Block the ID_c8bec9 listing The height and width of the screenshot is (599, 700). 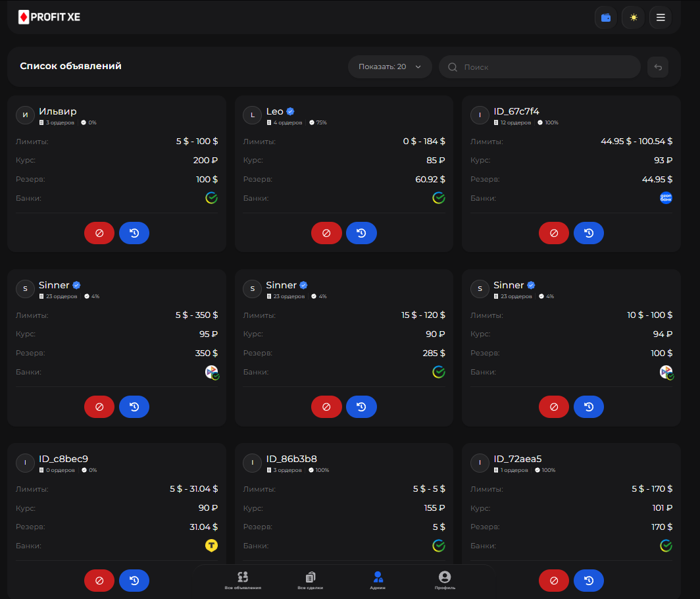(99, 580)
